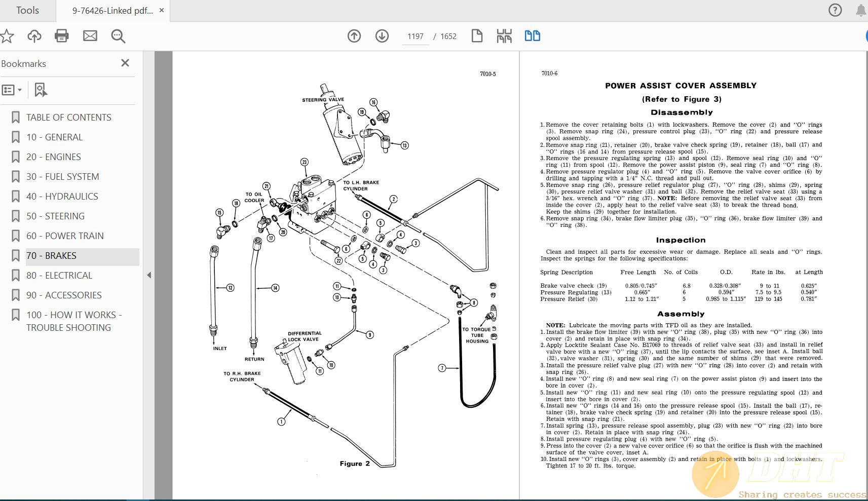Click the star bookmark icon in toolbar
868x501 pixels.
(x=7, y=36)
